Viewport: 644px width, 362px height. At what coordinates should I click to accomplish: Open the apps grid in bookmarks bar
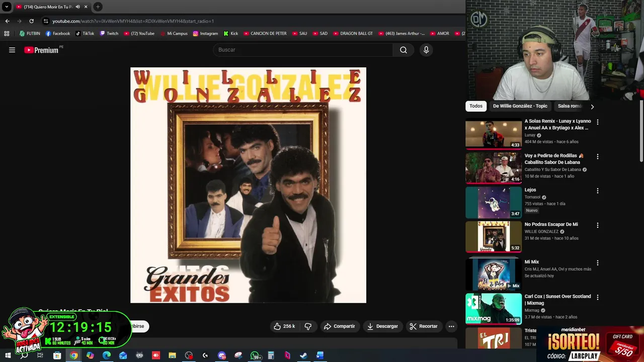coord(7,34)
